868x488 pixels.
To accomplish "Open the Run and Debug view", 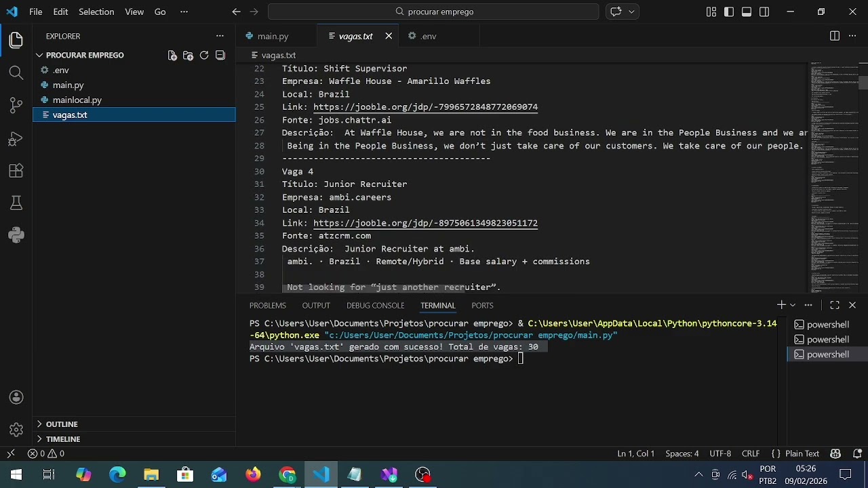I will [x=16, y=138].
